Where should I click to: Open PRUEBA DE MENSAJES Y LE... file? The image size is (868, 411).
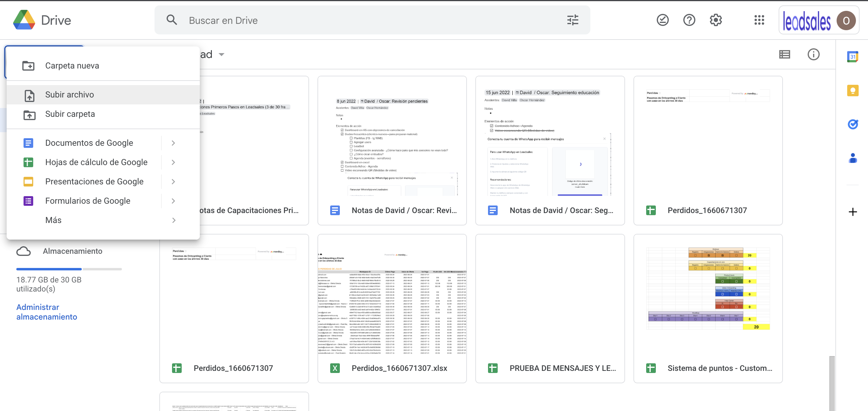tap(550, 309)
